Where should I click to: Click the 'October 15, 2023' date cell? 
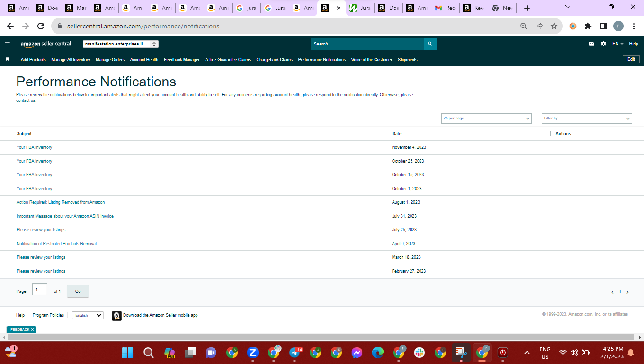click(x=408, y=175)
